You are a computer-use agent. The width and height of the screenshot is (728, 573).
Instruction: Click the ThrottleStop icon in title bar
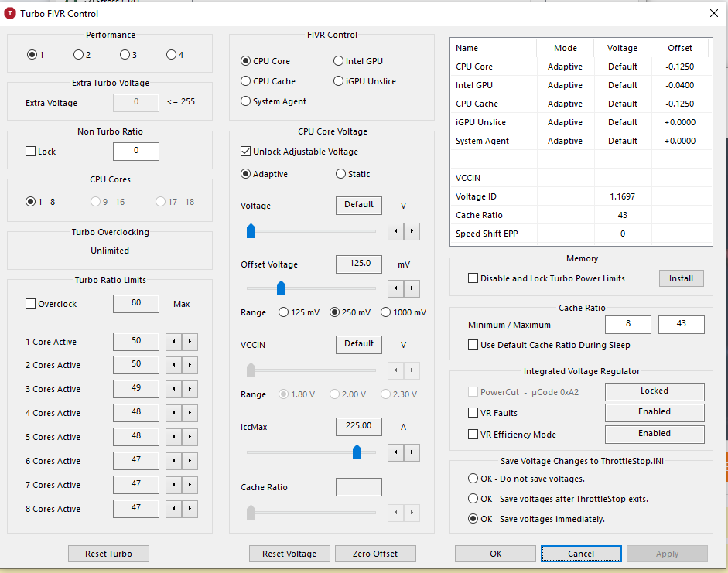coord(10,13)
